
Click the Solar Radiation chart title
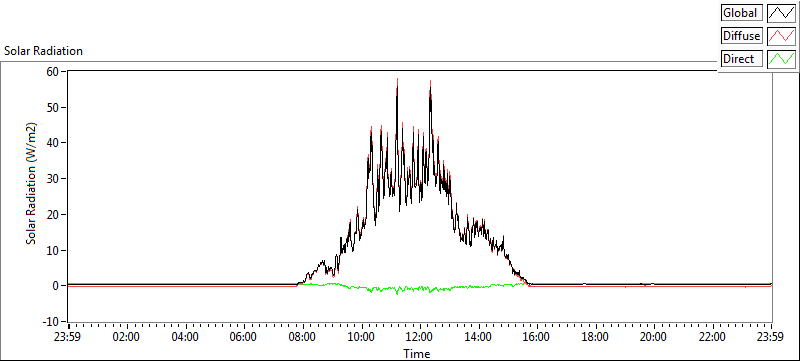point(43,51)
